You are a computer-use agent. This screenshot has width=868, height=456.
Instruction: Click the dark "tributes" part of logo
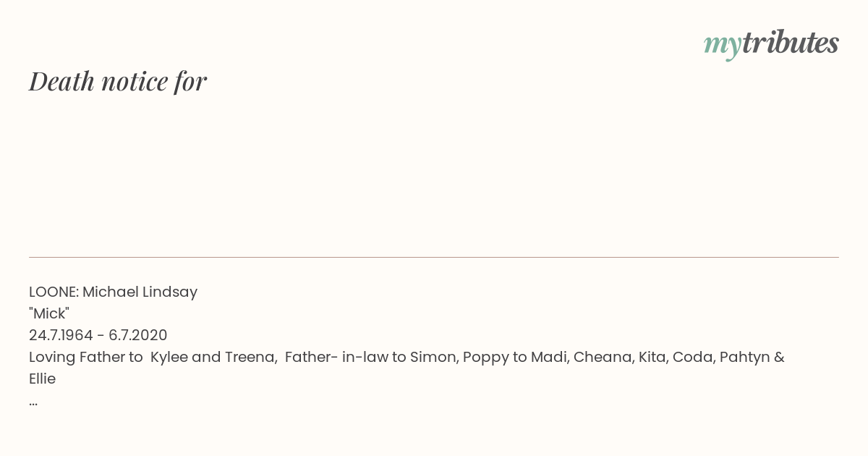790,43
